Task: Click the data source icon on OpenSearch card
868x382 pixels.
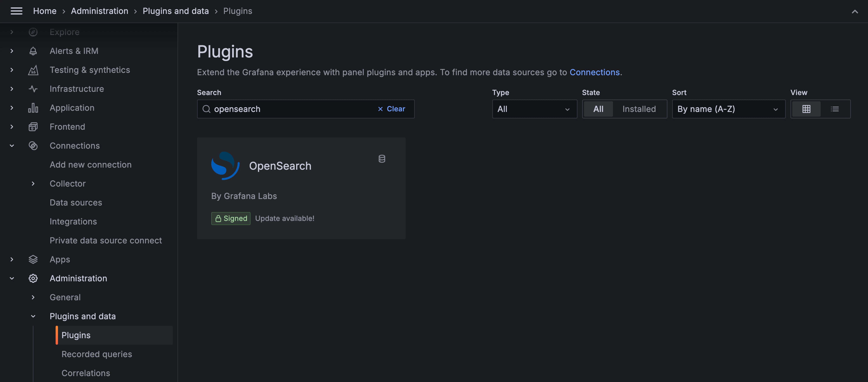Action: 382,158
